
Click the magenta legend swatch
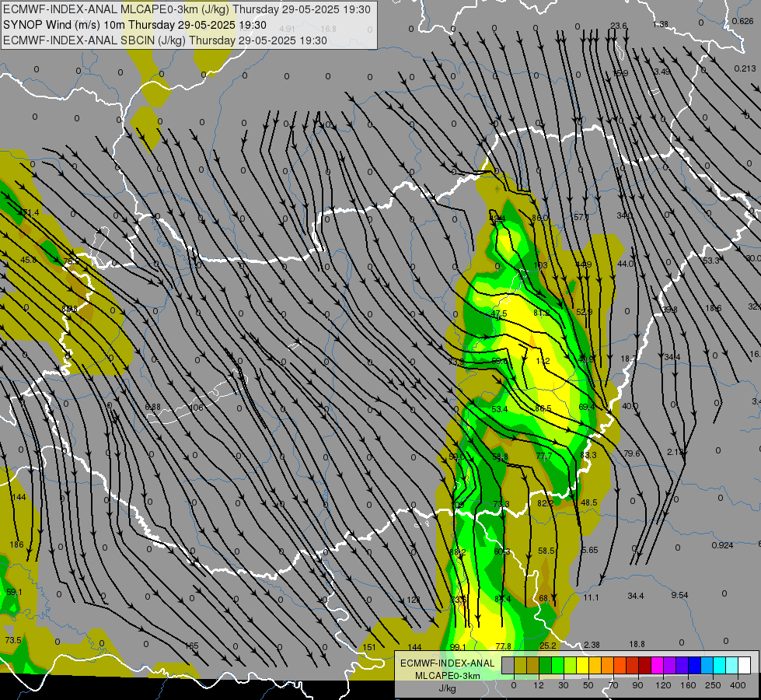tap(657, 665)
